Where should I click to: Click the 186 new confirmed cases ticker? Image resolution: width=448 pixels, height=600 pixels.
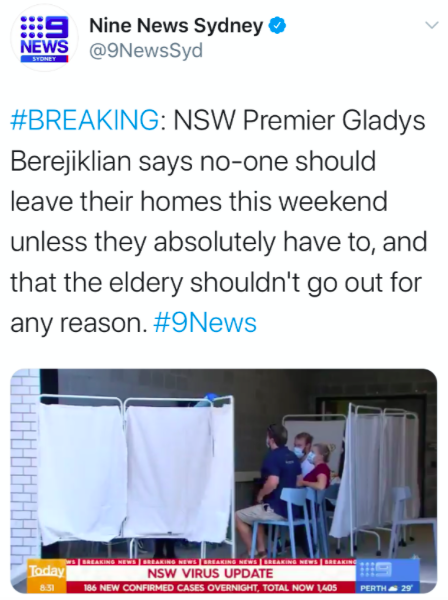coord(210,587)
